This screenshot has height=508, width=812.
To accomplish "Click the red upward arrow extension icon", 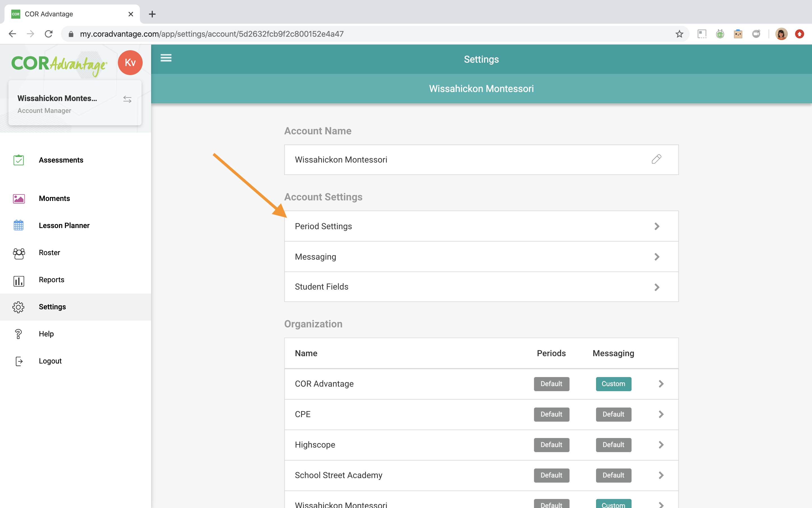I will point(799,34).
